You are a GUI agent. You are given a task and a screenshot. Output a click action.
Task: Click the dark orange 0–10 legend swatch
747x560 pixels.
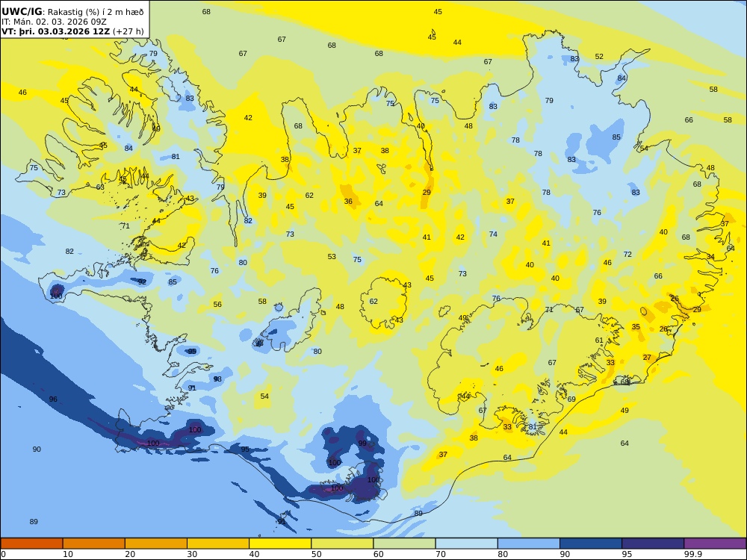click(31, 544)
